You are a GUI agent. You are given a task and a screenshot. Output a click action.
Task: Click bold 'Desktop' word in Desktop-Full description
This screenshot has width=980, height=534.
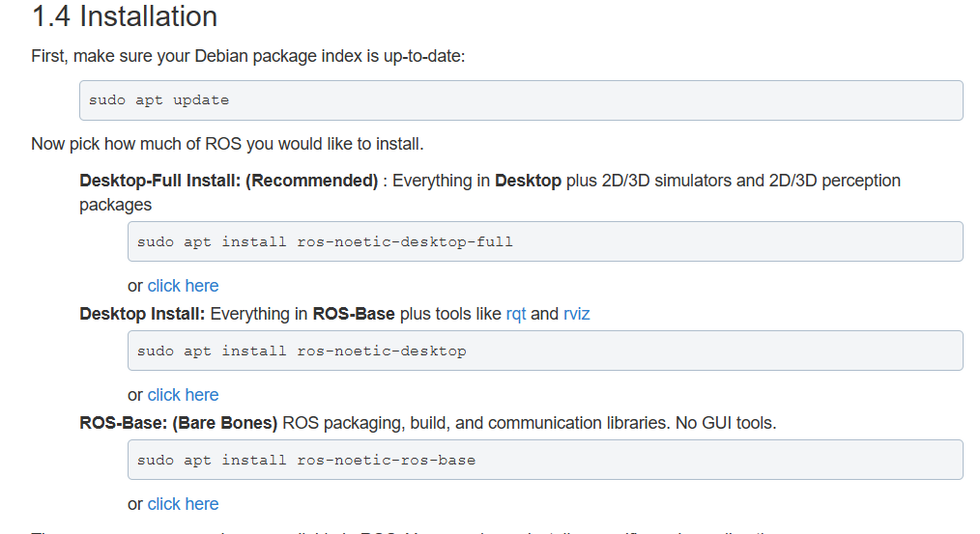(528, 181)
